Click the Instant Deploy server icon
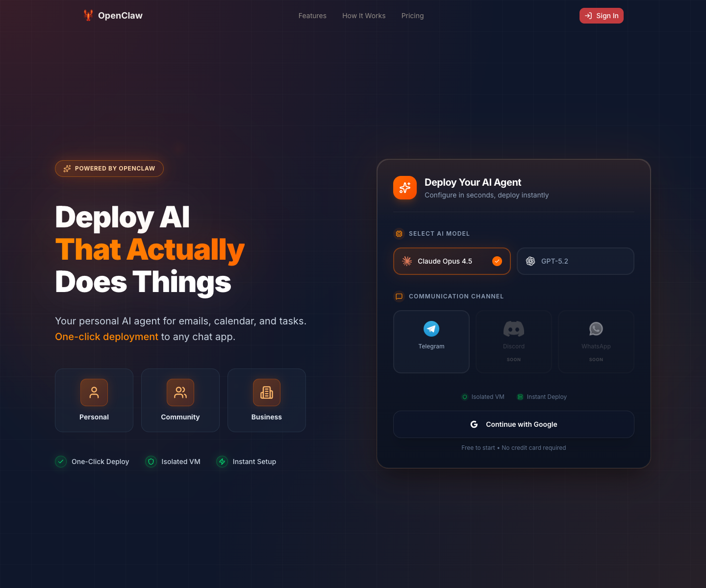The width and height of the screenshot is (706, 588). click(520, 397)
